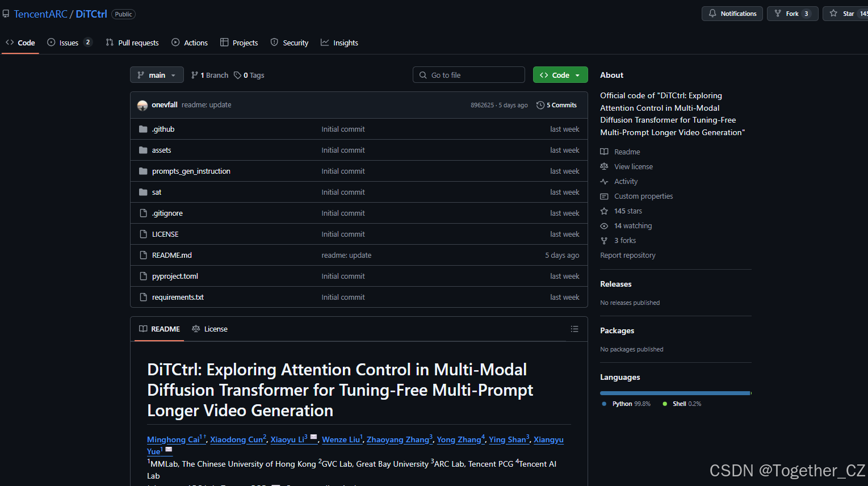Click the magnifier icon in Go to file
Image resolution: width=868 pixels, height=486 pixels.
point(423,75)
